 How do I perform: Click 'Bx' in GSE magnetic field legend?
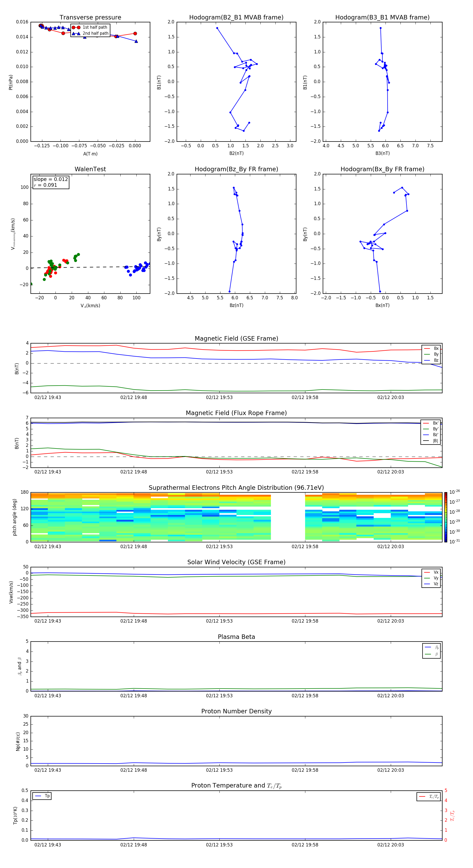[431, 349]
